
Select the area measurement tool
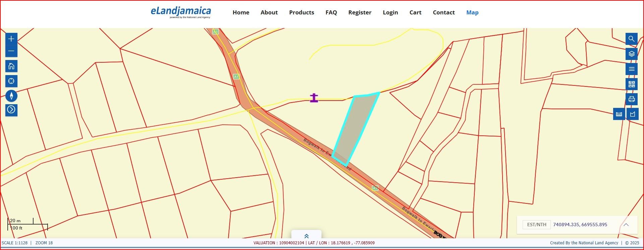coord(633,114)
